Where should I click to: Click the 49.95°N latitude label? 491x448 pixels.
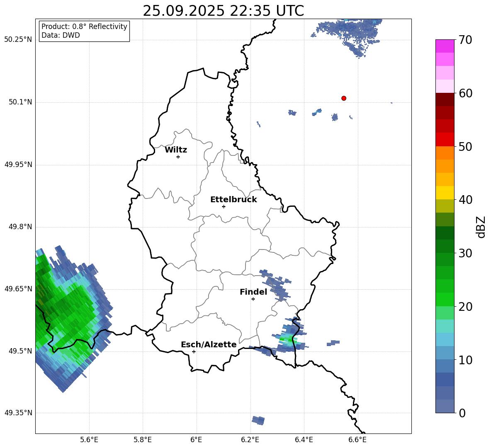(18, 165)
